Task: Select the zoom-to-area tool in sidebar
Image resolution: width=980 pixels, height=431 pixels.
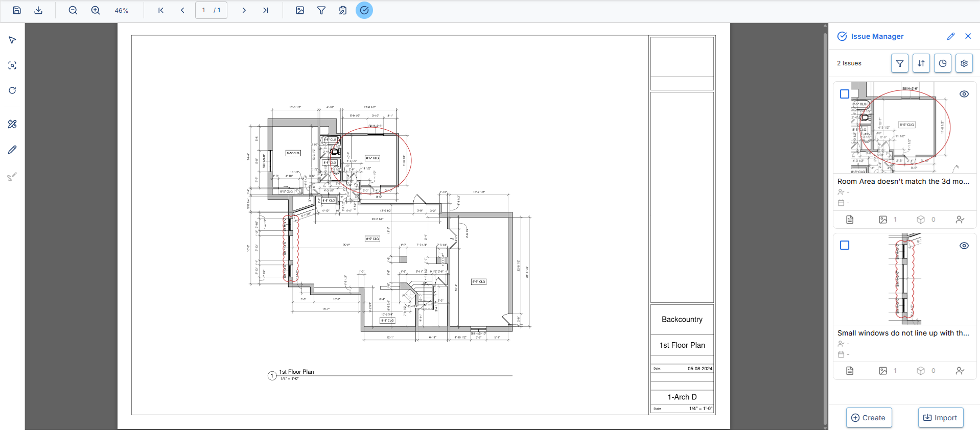Action: tap(12, 65)
